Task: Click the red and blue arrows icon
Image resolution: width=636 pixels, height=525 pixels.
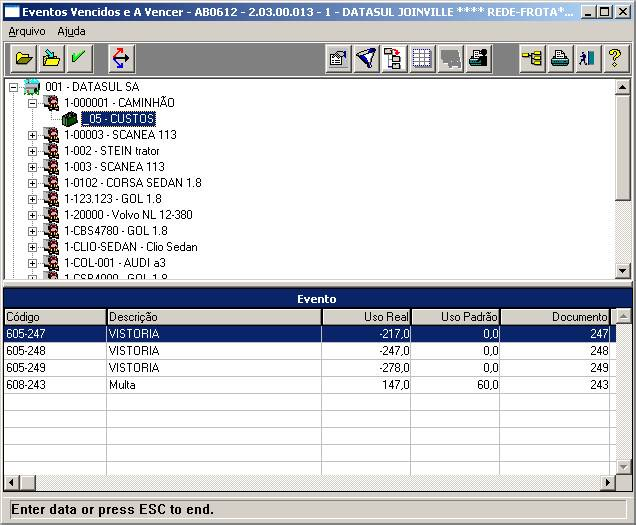Action: 121,59
